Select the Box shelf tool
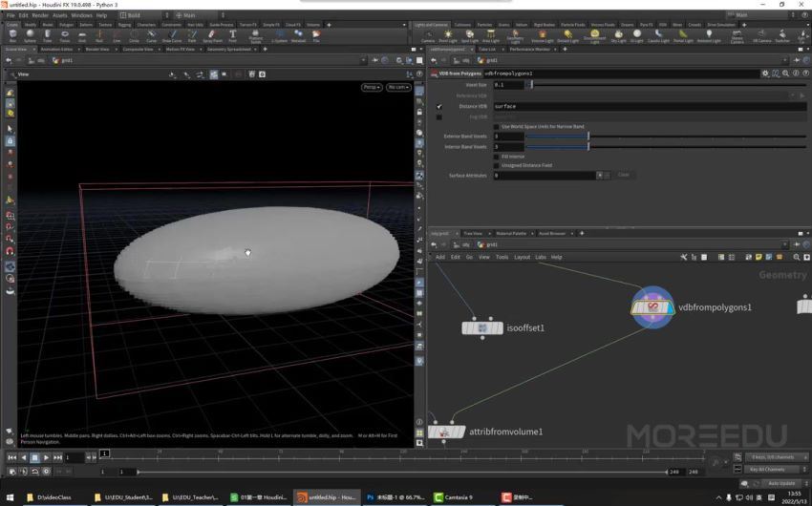This screenshot has height=506, width=812. [13, 35]
